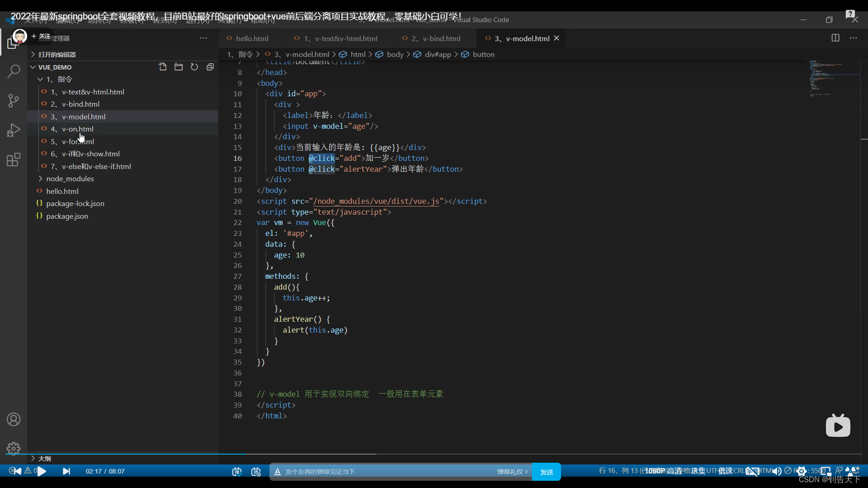
Task: Click the editor minimap preview
Action: point(834,79)
